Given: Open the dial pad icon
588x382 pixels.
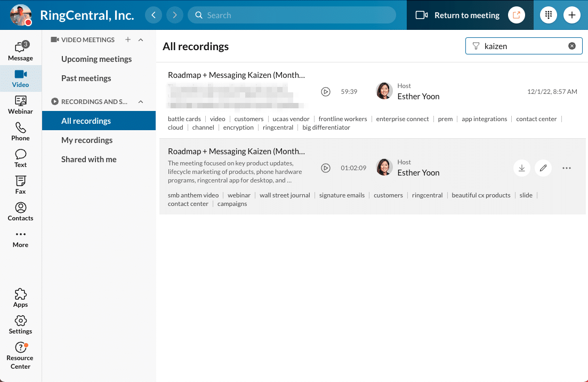Looking at the screenshot, I should [x=548, y=15].
